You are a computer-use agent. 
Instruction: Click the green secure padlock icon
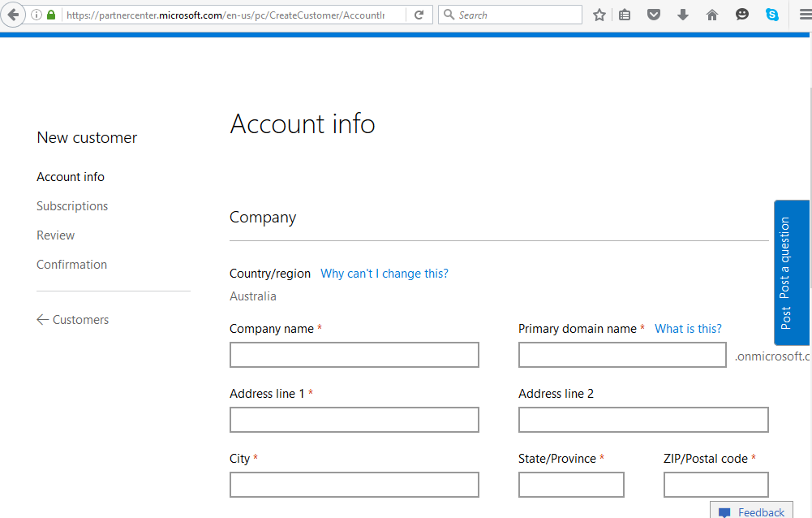pos(51,15)
